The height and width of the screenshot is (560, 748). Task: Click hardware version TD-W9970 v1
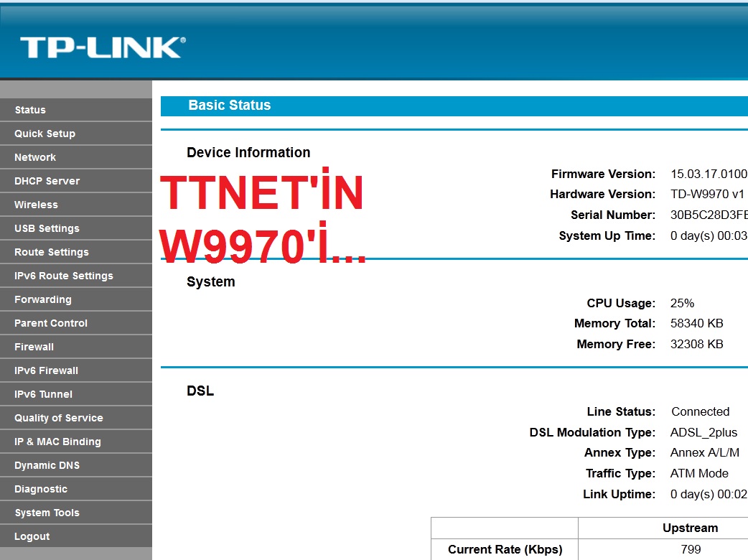point(707,194)
